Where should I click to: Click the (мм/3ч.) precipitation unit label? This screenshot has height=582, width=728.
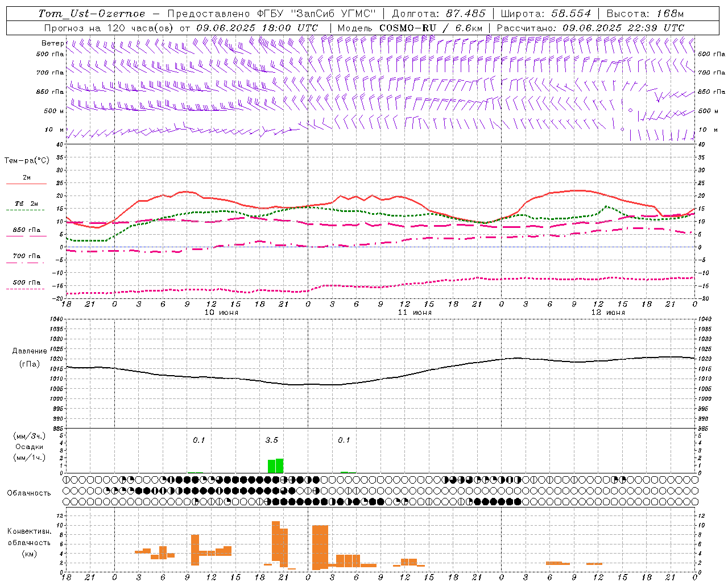pyautogui.click(x=30, y=436)
